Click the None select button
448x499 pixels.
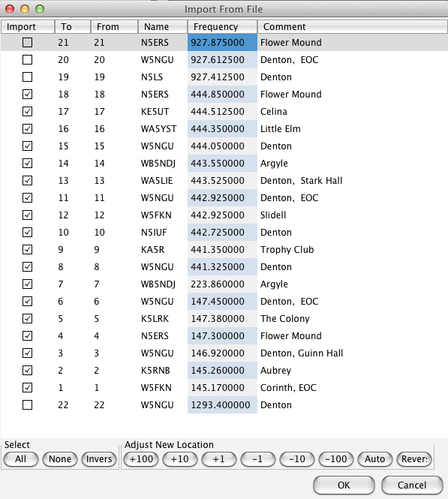pyautogui.click(x=60, y=459)
